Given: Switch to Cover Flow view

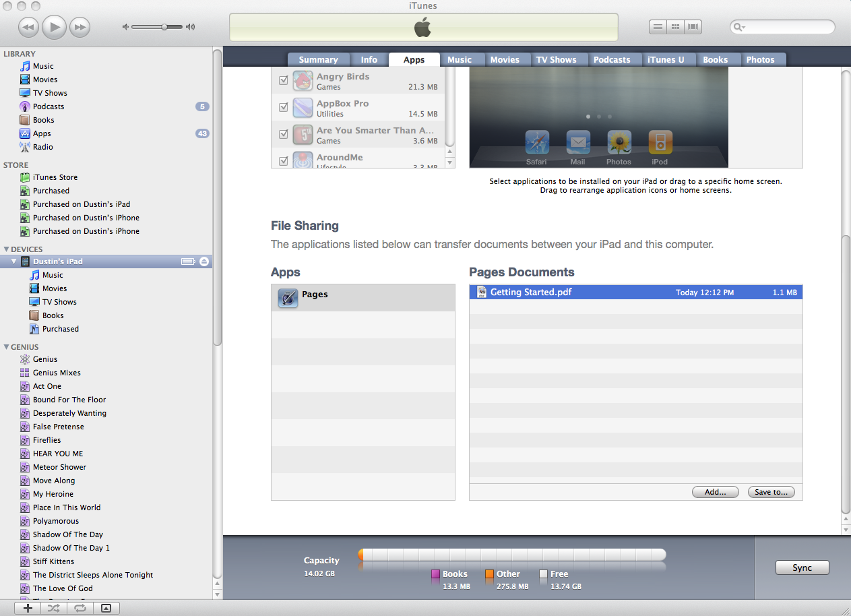Looking at the screenshot, I should pos(693,27).
